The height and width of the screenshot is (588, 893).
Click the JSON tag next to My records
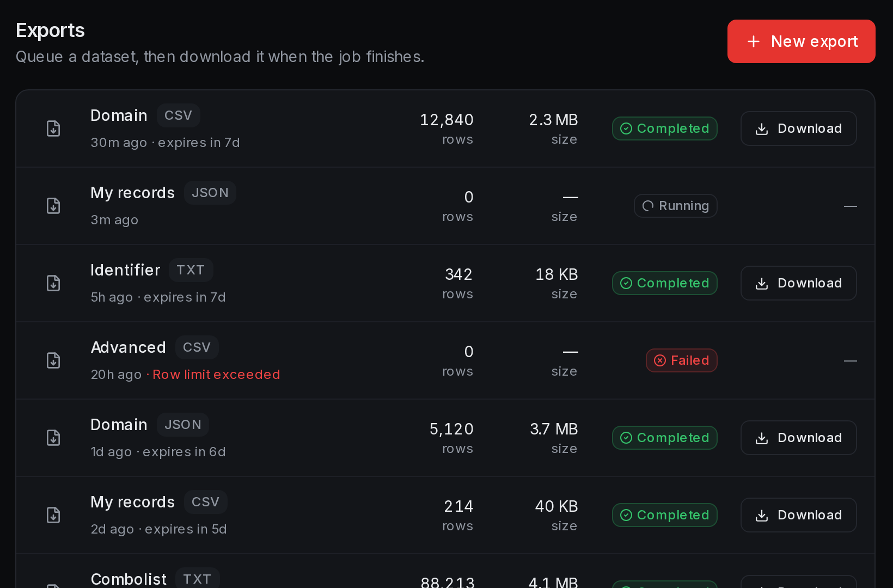(210, 193)
